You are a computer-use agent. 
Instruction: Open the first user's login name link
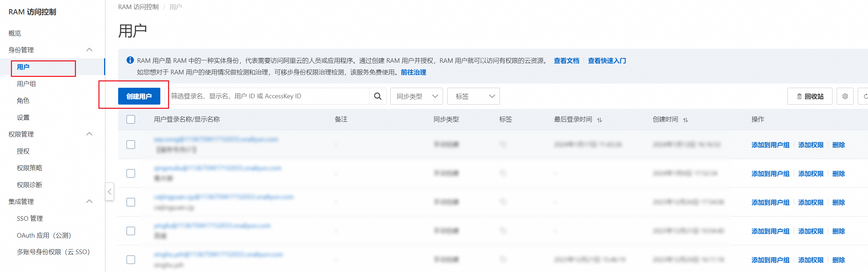coord(216,139)
